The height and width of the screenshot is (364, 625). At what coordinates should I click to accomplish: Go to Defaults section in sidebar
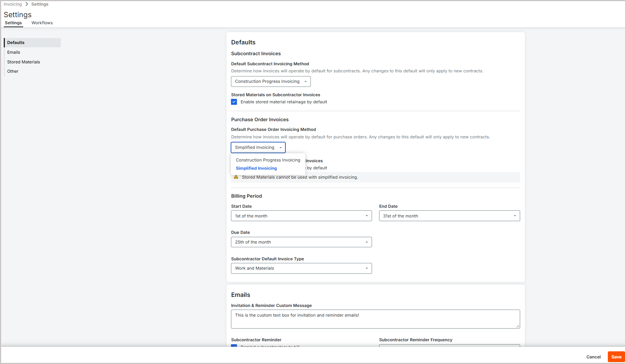(x=32, y=43)
